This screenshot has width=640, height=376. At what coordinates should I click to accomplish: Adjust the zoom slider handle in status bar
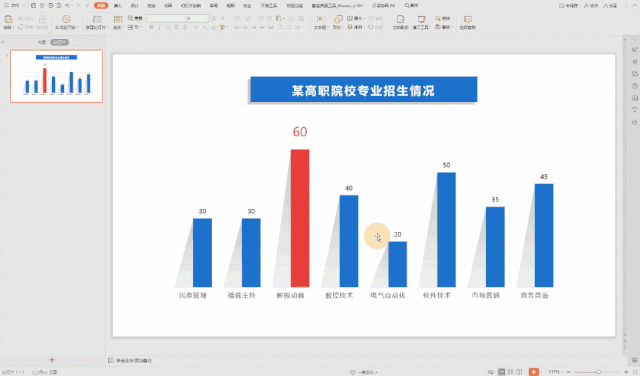[x=598, y=372]
